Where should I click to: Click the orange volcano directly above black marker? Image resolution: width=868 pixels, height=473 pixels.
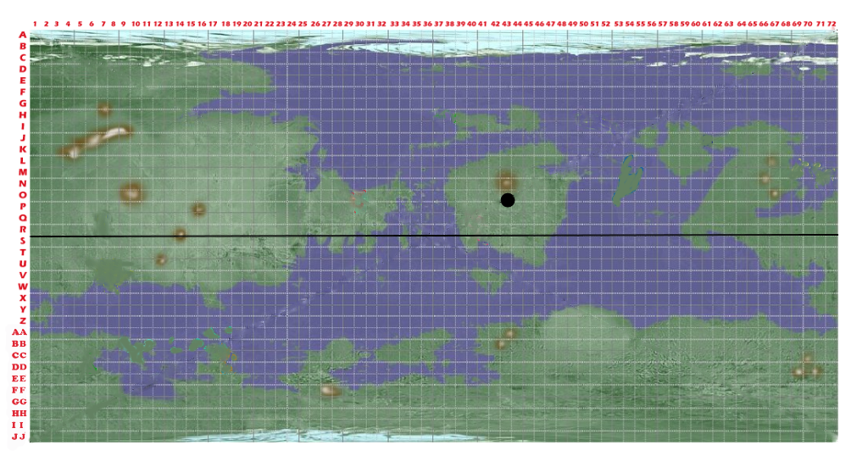tap(507, 181)
